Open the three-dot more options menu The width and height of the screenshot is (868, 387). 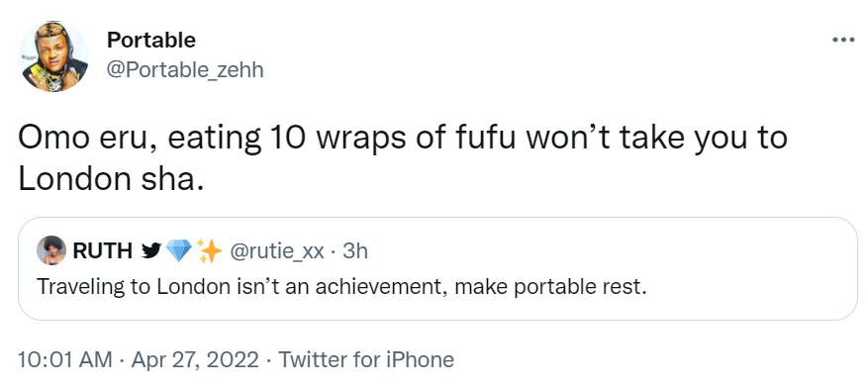tap(843, 40)
